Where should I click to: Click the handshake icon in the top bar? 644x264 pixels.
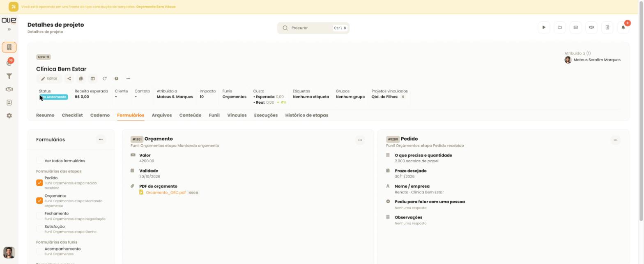click(591, 27)
